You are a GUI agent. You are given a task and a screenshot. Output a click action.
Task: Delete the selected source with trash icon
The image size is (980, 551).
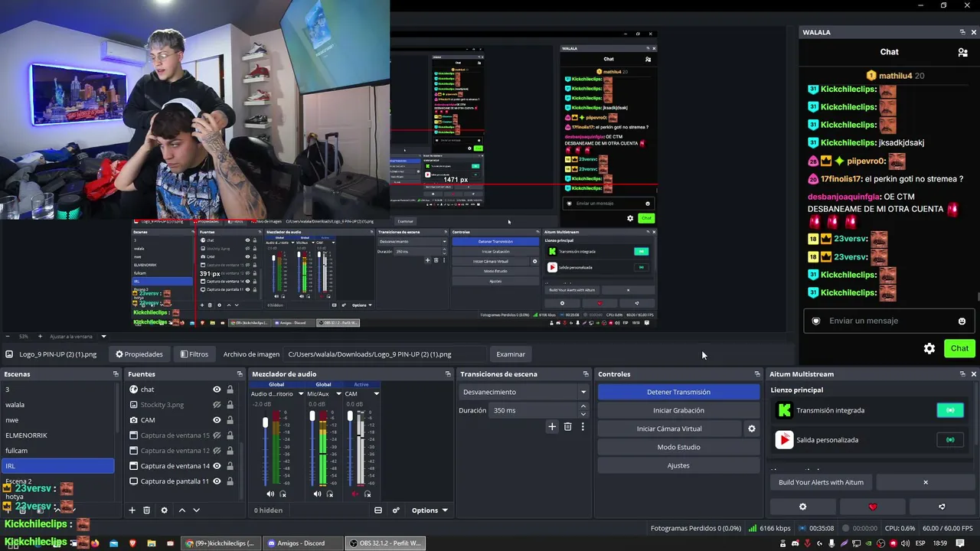coord(147,510)
